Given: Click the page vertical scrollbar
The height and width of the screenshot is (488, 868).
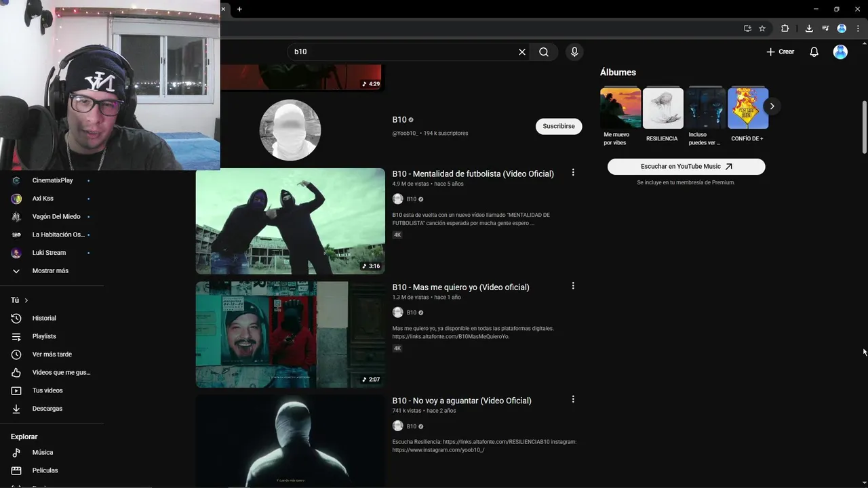Looking at the screenshot, I should (x=864, y=127).
